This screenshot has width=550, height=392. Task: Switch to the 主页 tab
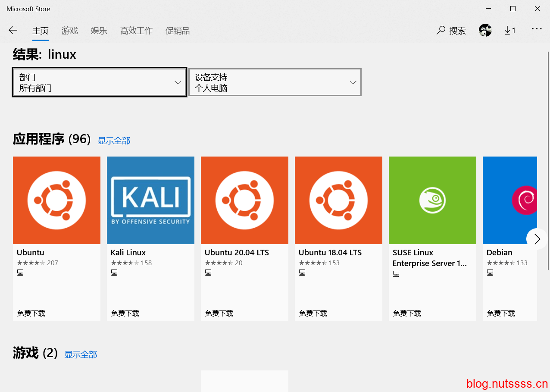[41, 31]
